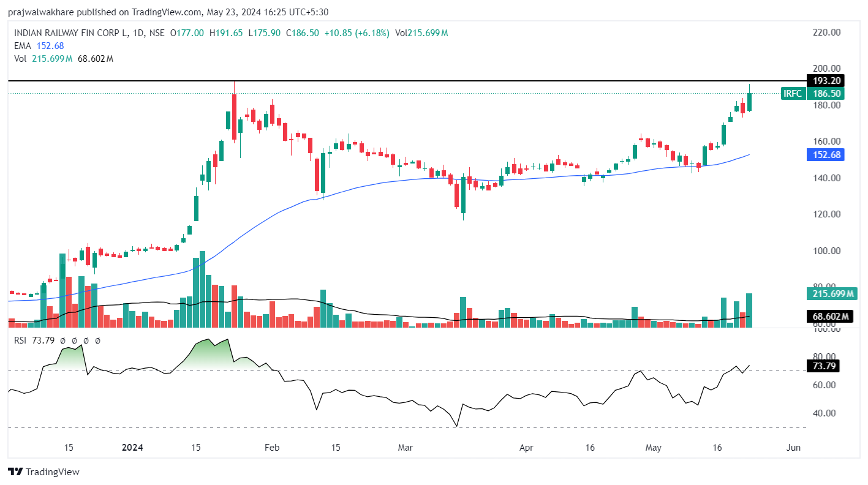Viewport: 868px width, 485px height.
Task: Click the TradingView logo at chart footer
Action: pyautogui.click(x=43, y=472)
